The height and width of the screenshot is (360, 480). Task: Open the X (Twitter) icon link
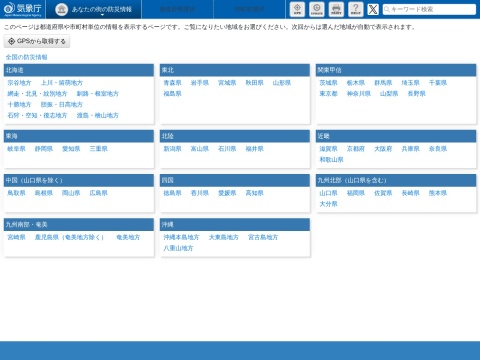tap(373, 9)
